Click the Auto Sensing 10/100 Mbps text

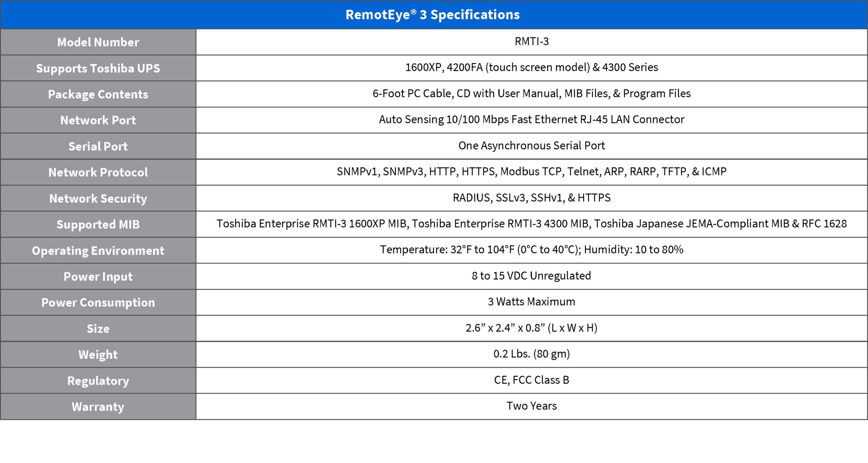531,119
